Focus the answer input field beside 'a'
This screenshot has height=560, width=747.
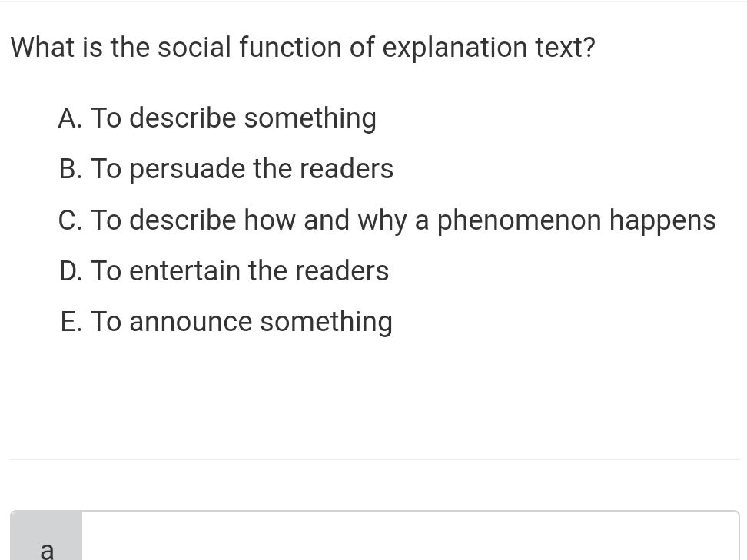pos(410,535)
